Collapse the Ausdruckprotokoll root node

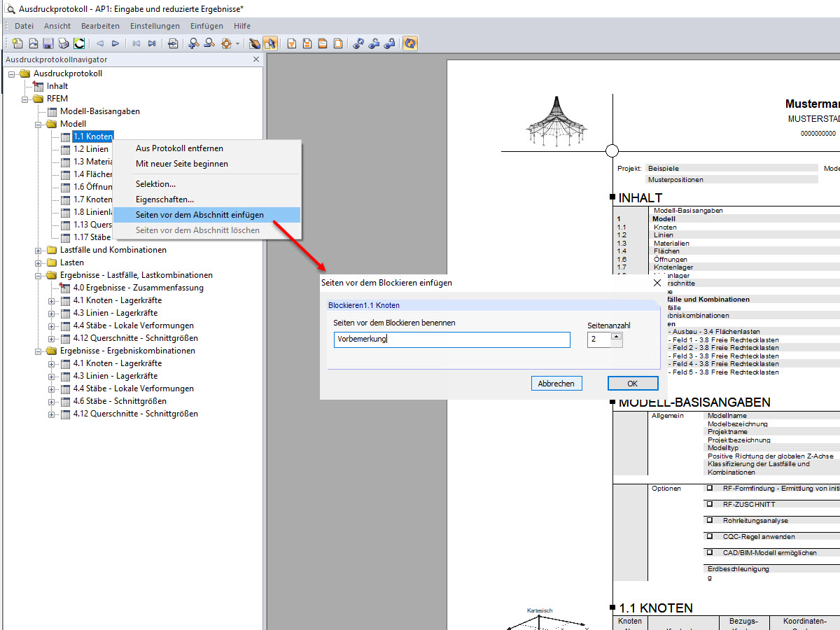tap(12, 73)
